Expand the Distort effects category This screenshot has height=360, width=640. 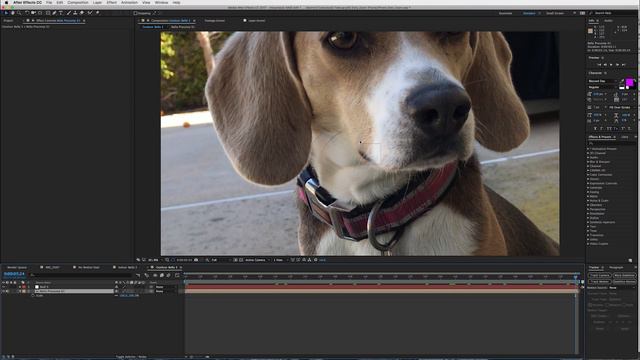tap(588, 179)
